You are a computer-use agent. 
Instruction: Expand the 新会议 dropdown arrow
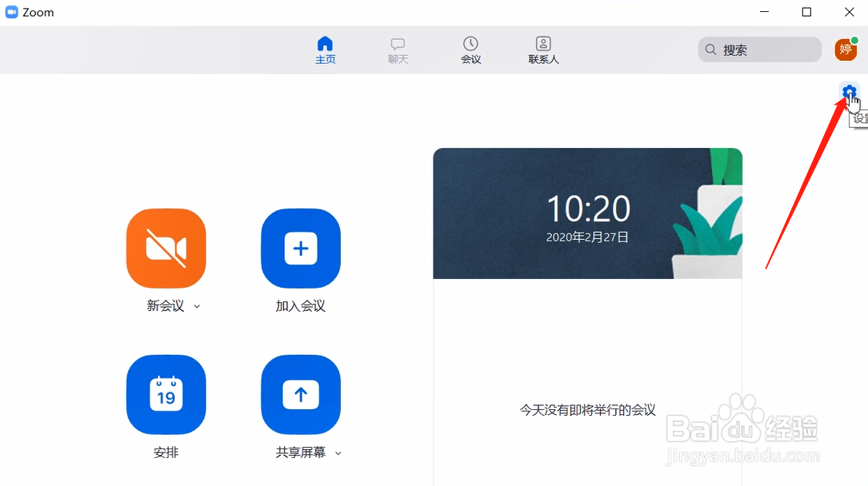[197, 306]
